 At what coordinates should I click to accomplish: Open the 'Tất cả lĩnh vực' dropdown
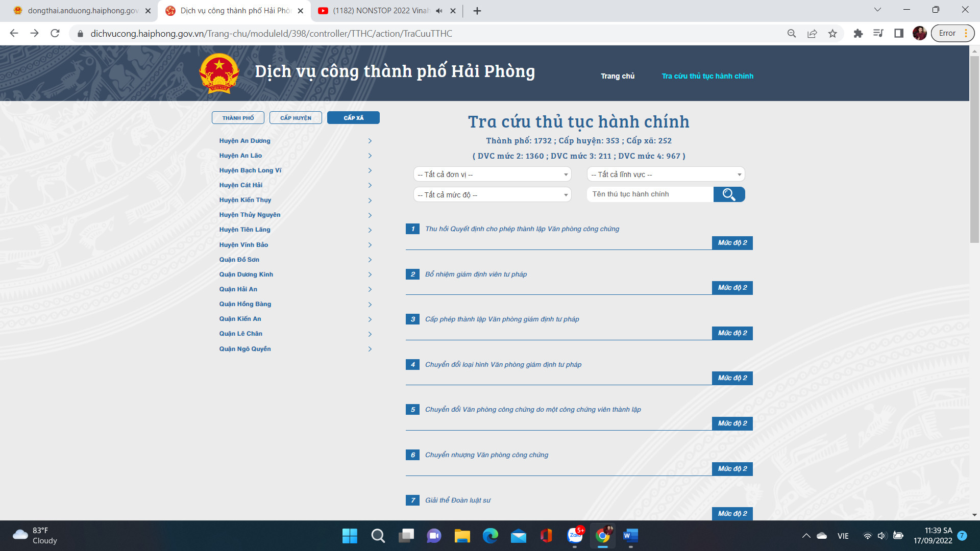tap(666, 174)
